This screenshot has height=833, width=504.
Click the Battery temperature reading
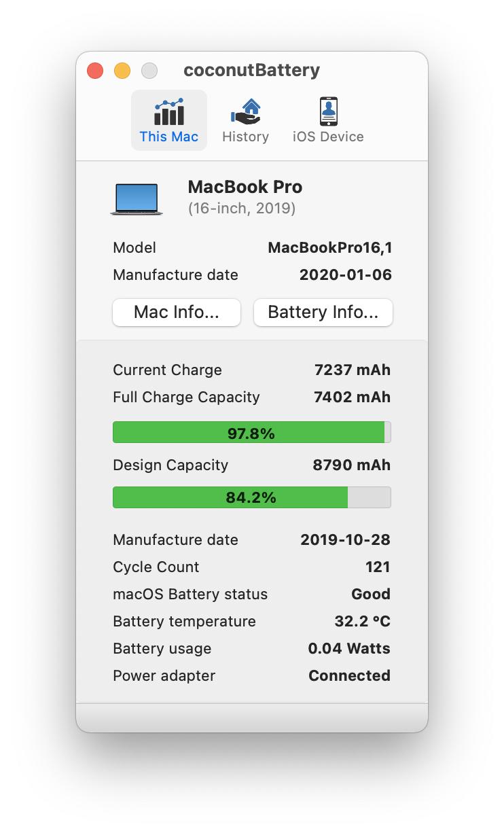pyautogui.click(x=363, y=621)
